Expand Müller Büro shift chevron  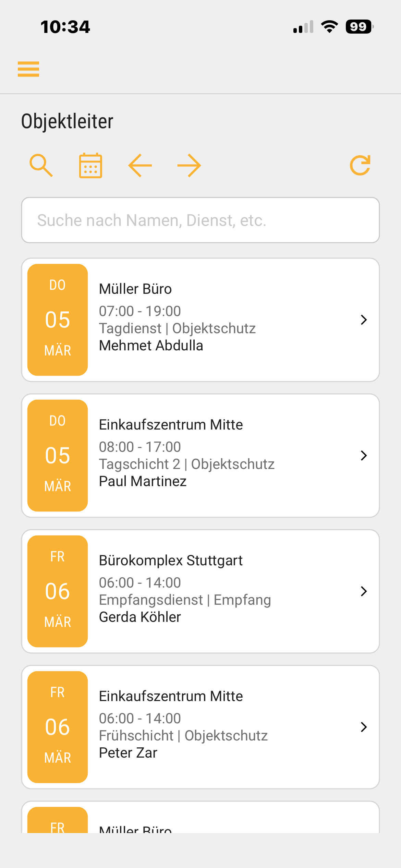(364, 320)
